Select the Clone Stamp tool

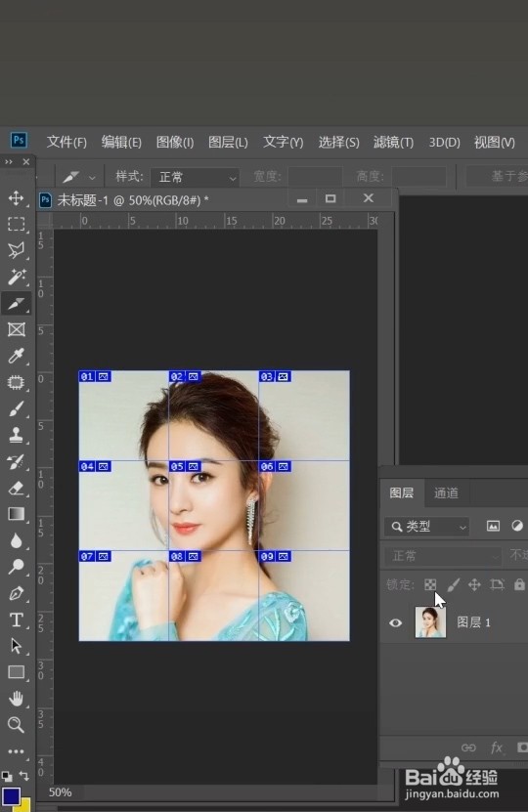pos(16,435)
